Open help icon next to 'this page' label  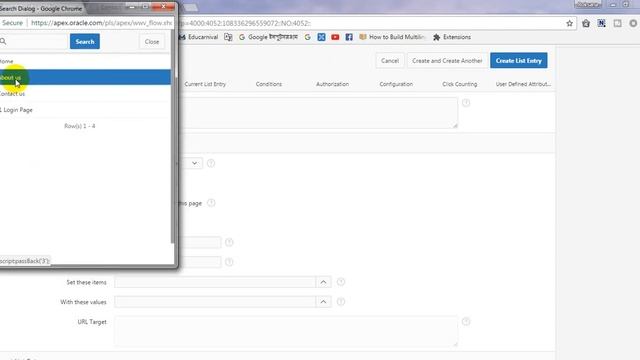point(211,203)
